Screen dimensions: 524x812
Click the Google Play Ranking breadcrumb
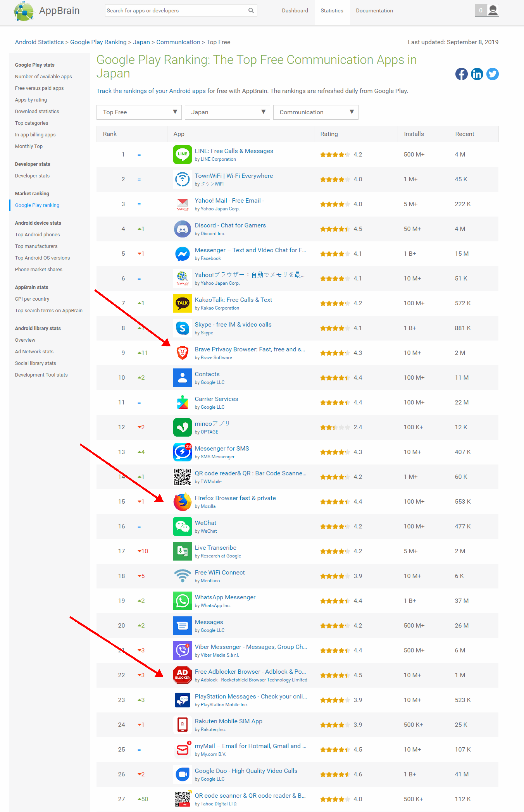coord(98,42)
